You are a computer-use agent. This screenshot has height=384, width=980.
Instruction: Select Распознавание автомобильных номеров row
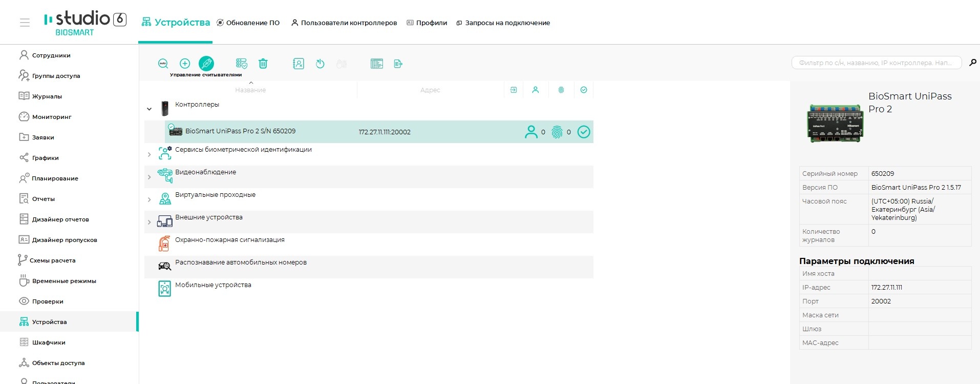click(x=369, y=267)
